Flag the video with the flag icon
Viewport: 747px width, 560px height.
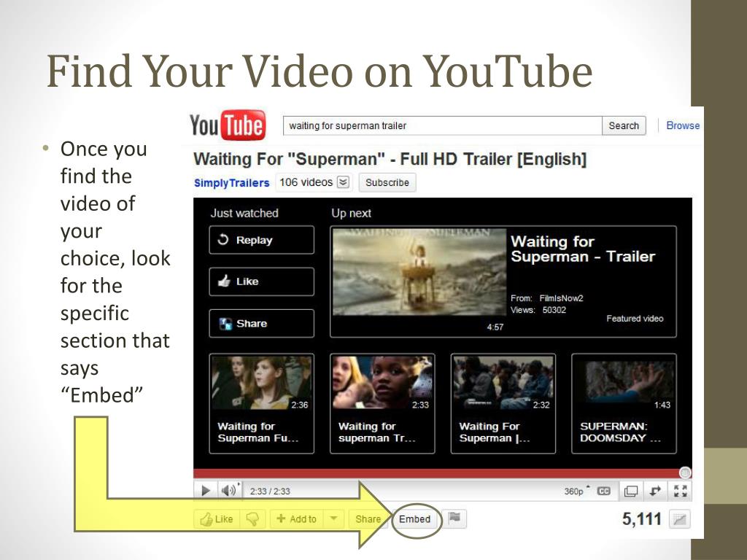[454, 518]
